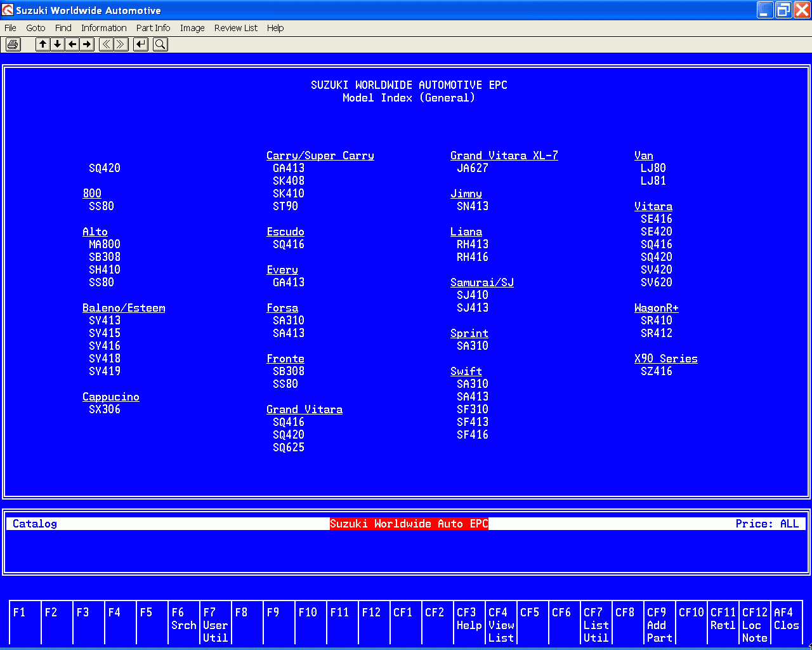812x650 pixels.
Task: Select the Samurai/SJ model heading
Action: click(x=482, y=282)
